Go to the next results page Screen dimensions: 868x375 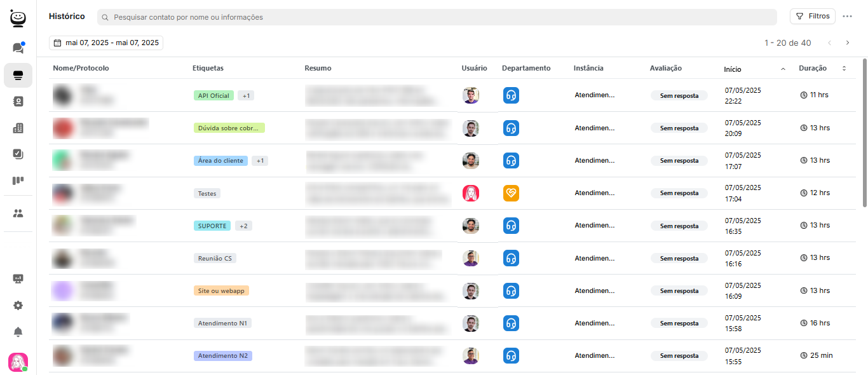[847, 43]
